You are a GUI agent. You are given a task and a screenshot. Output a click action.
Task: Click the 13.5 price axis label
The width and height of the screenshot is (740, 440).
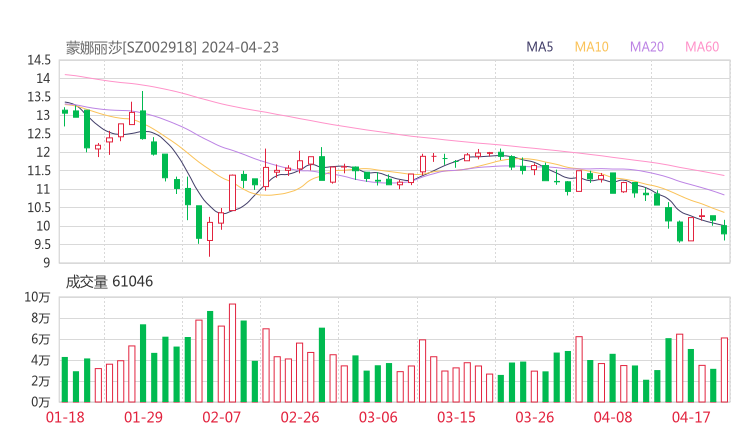coord(39,97)
